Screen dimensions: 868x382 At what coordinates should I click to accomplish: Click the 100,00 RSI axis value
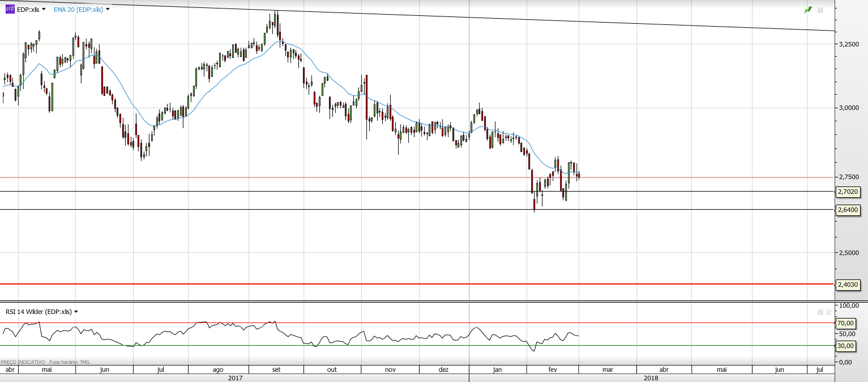click(x=850, y=305)
